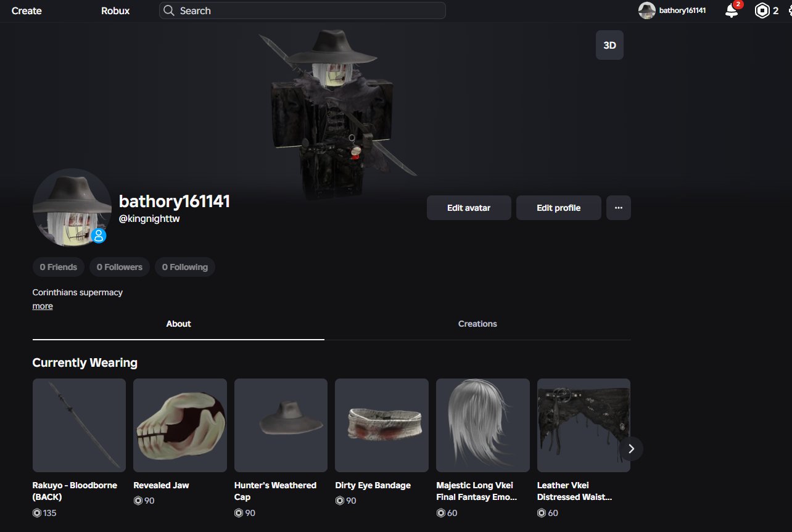
Task: Open the bathory161141 avatar icon in header
Action: pos(646,10)
